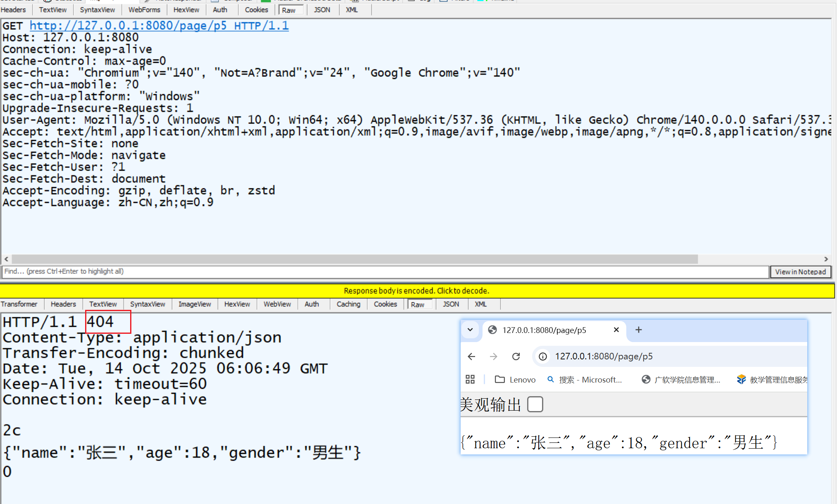This screenshot has height=504, width=837.
Task: Close the 127.0.0.1:8080/page/p5 browser tab
Action: [x=616, y=330]
